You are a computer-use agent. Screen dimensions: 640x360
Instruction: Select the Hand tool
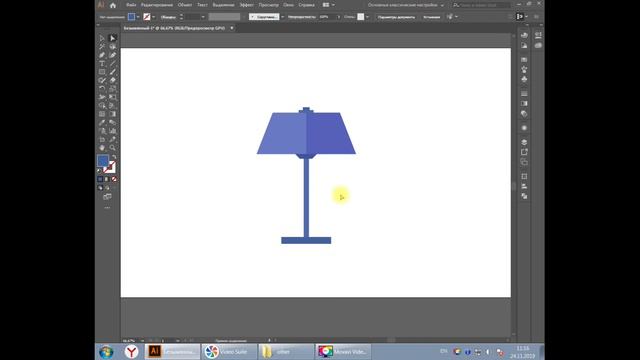102,148
